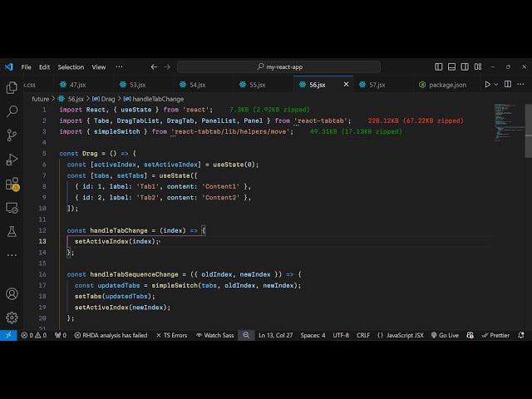Switch to the 55.jsx tab

click(253, 84)
